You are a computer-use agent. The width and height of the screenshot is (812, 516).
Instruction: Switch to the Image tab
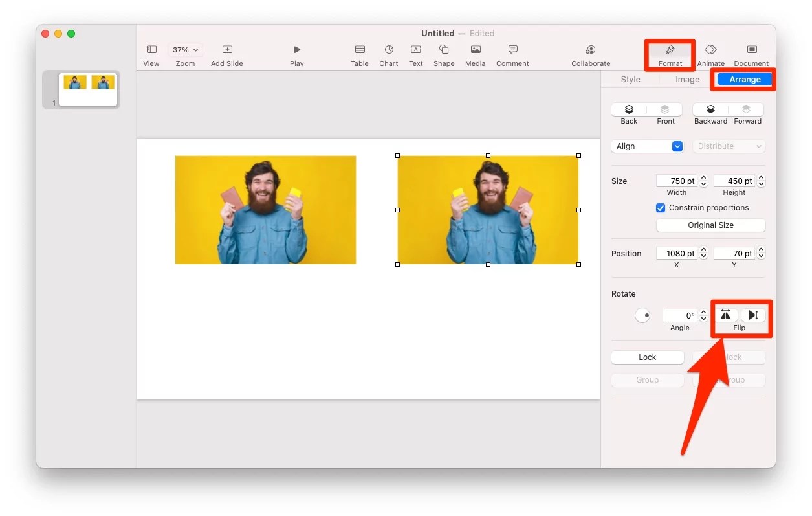[686, 79]
